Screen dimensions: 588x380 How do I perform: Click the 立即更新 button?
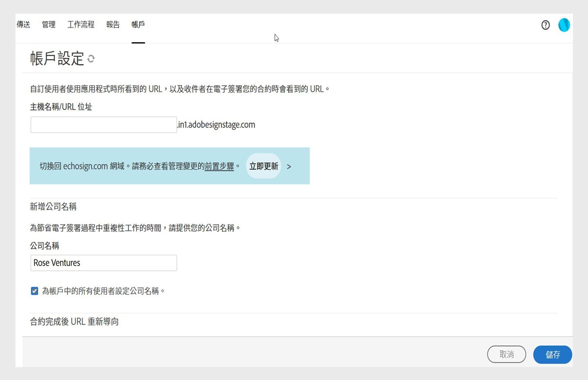coord(263,166)
